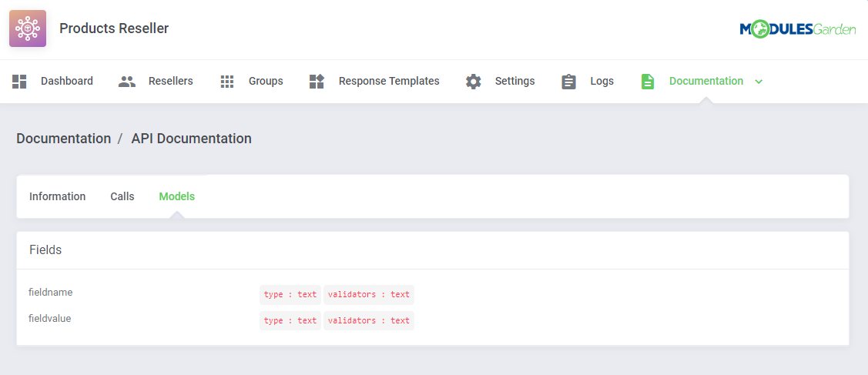
Task: Click the green Documentation file icon
Action: (x=648, y=82)
